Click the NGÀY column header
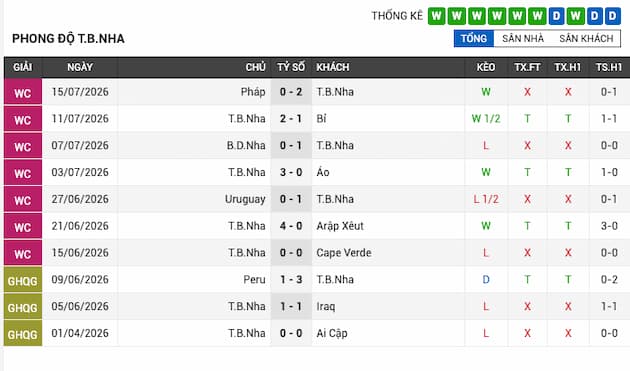 pyautogui.click(x=80, y=67)
